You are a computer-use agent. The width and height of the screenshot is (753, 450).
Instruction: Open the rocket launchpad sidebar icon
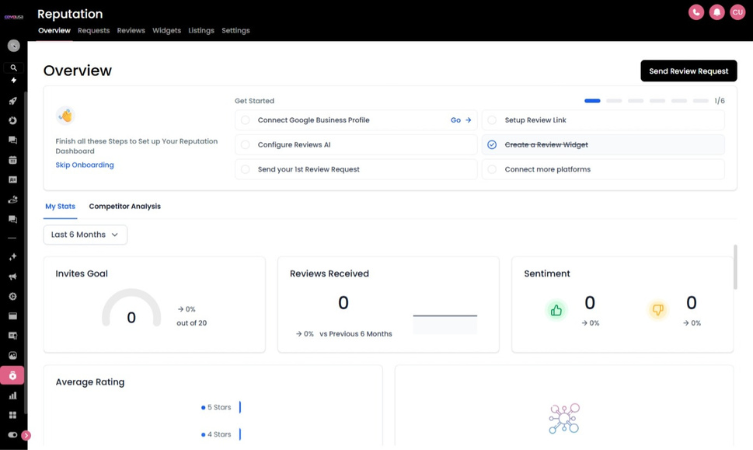pyautogui.click(x=13, y=101)
